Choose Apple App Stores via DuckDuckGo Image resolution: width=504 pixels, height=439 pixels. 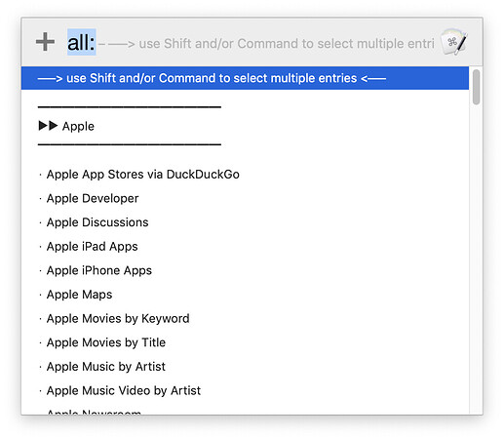(x=143, y=175)
